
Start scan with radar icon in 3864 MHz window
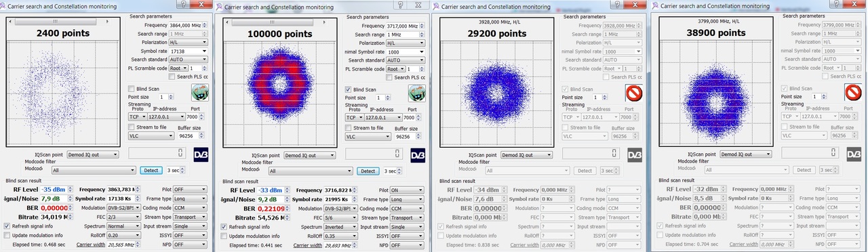200,93
